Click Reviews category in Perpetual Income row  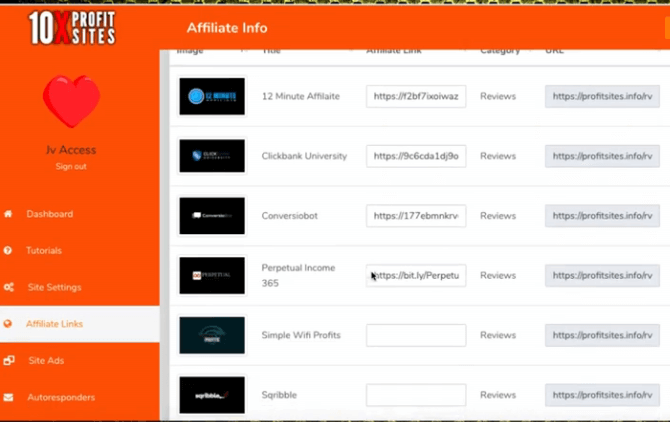(498, 275)
